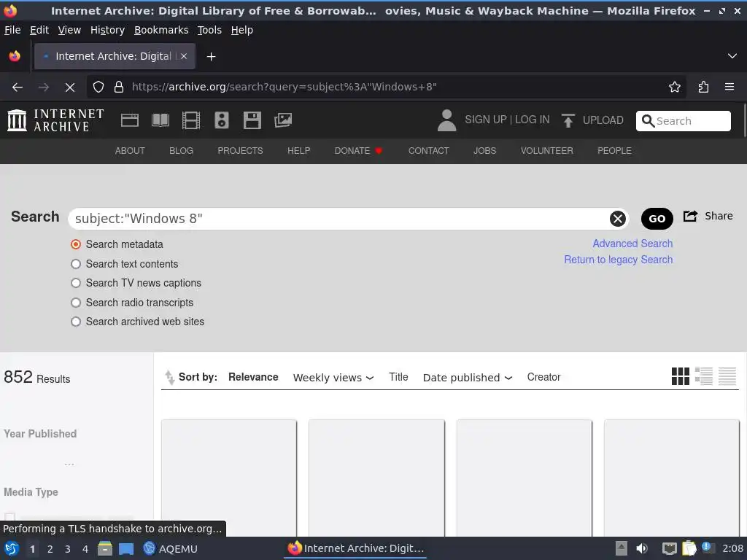Select Search text contents option
The height and width of the screenshot is (560, 747).
pyautogui.click(x=76, y=264)
